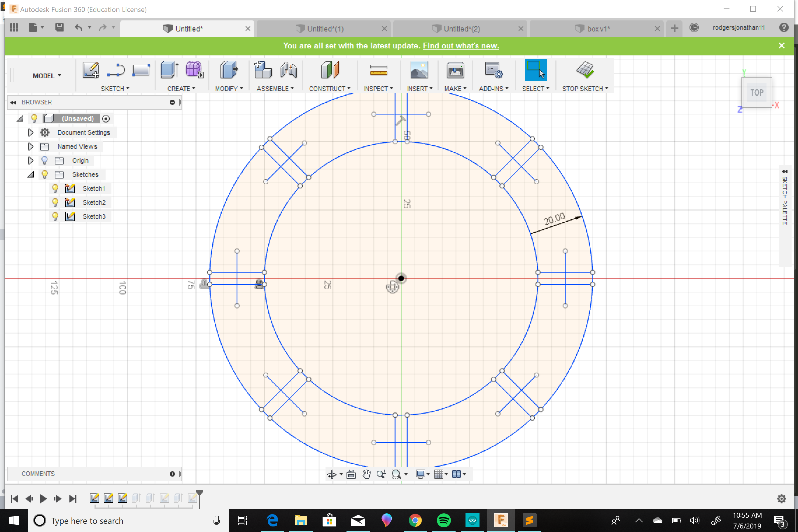Open the 3D Print make tool

[x=455, y=70]
